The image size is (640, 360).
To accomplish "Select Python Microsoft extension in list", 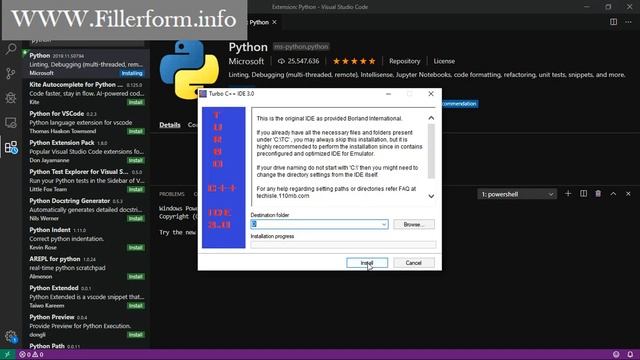I will [x=86, y=64].
